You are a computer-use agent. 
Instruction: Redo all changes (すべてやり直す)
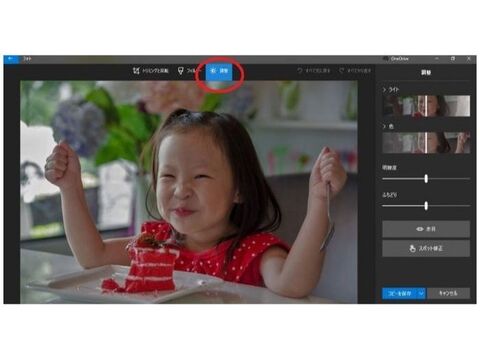[x=355, y=71]
